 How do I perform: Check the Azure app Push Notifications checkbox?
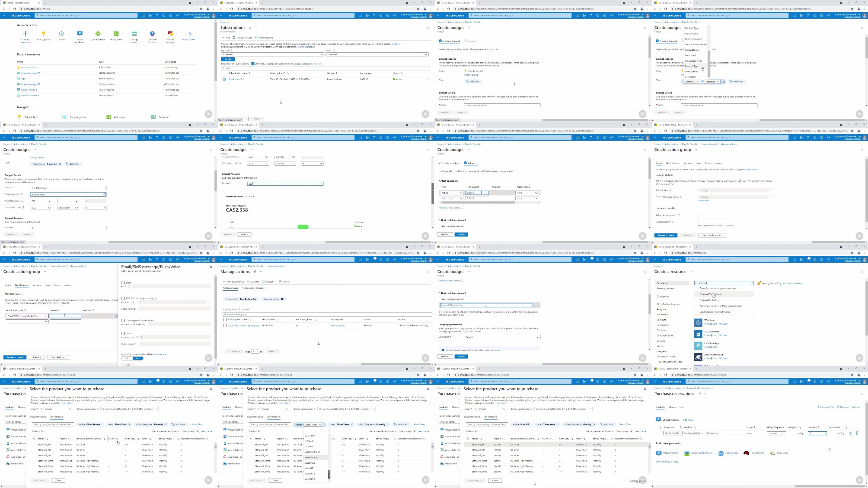click(123, 321)
